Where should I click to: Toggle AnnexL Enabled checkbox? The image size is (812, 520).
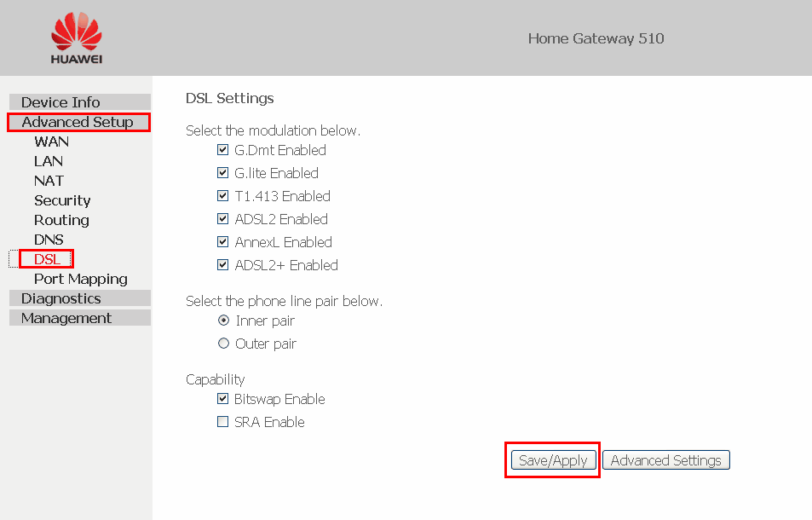click(222, 242)
